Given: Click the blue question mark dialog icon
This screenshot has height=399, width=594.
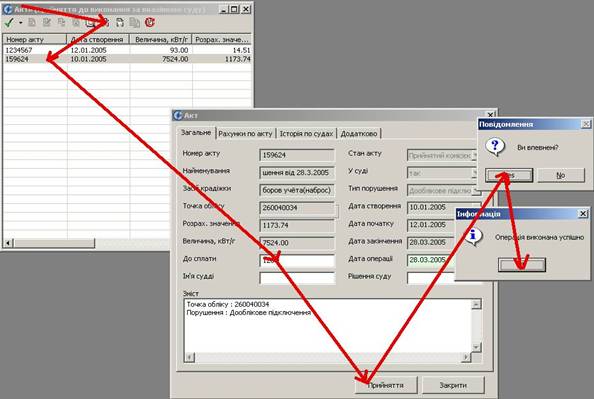Looking at the screenshot, I should pyautogui.click(x=495, y=147).
